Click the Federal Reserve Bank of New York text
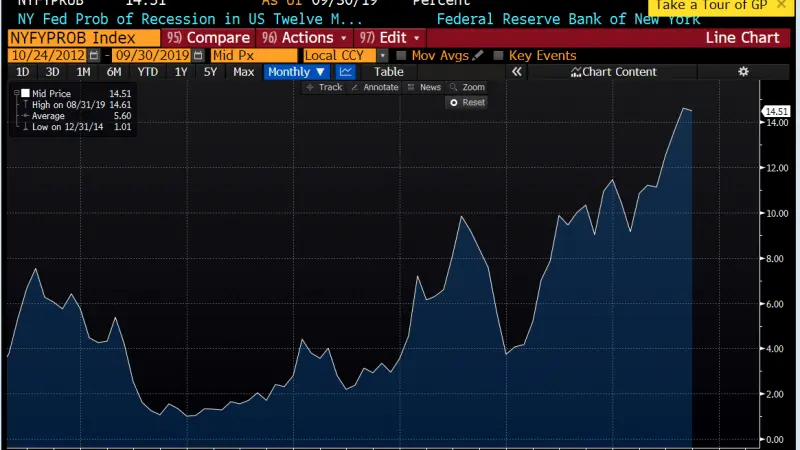 568,19
